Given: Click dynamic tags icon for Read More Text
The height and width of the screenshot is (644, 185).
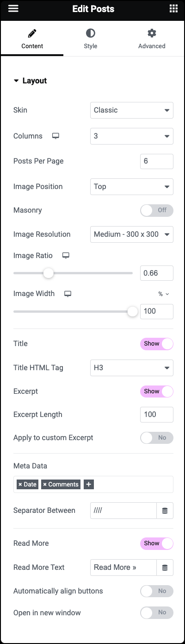Looking at the screenshot, I should point(165,568).
